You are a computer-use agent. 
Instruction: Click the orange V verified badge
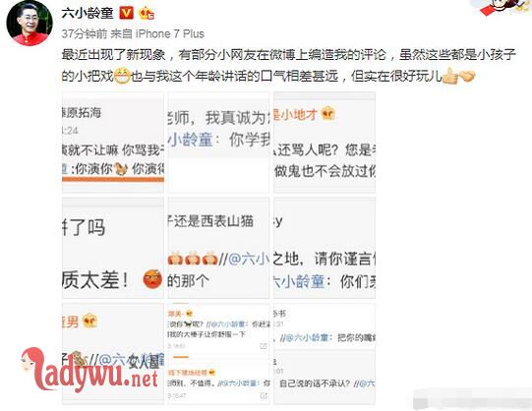point(126,13)
